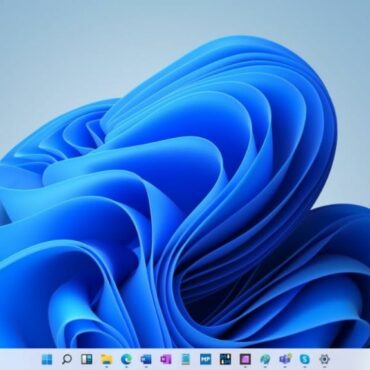Screen dimensions: 370x370
Task: Open the phone-shaped app icon
Action: point(186,359)
